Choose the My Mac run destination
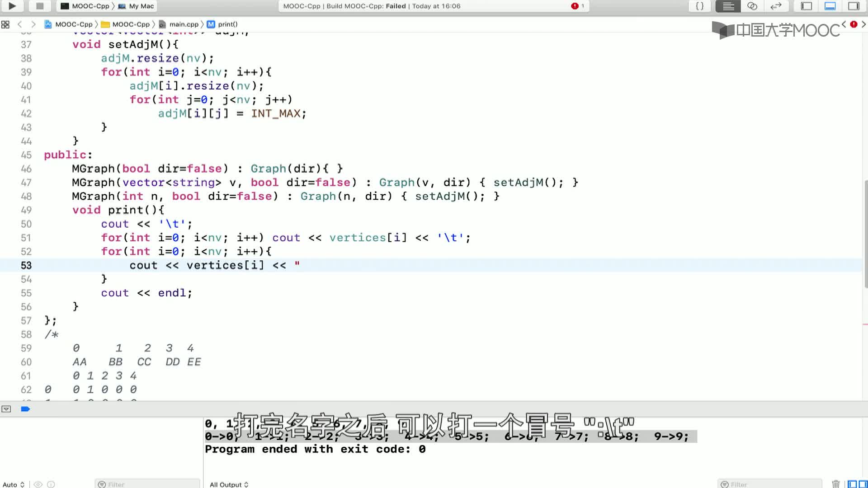The width and height of the screenshot is (868, 488). click(x=136, y=6)
